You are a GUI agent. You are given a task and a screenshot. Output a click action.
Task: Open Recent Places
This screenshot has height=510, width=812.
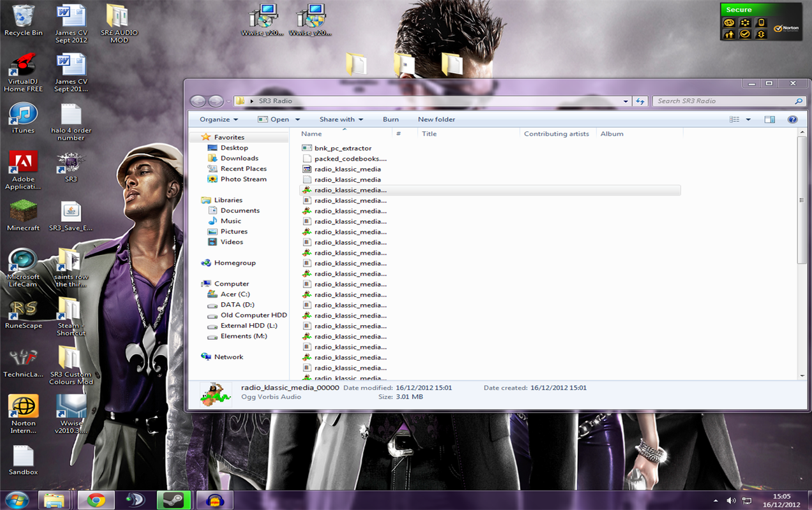pyautogui.click(x=244, y=169)
